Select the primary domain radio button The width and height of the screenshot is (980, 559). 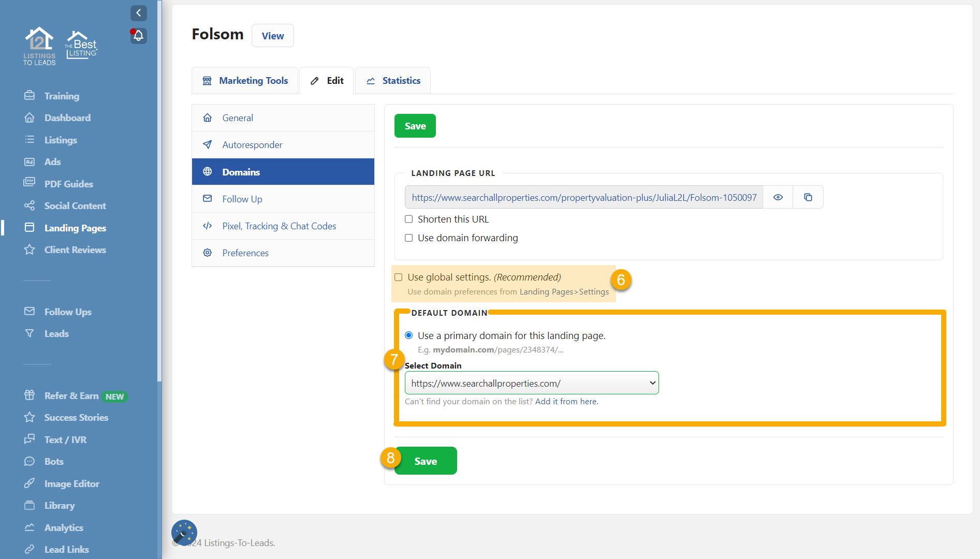(409, 335)
